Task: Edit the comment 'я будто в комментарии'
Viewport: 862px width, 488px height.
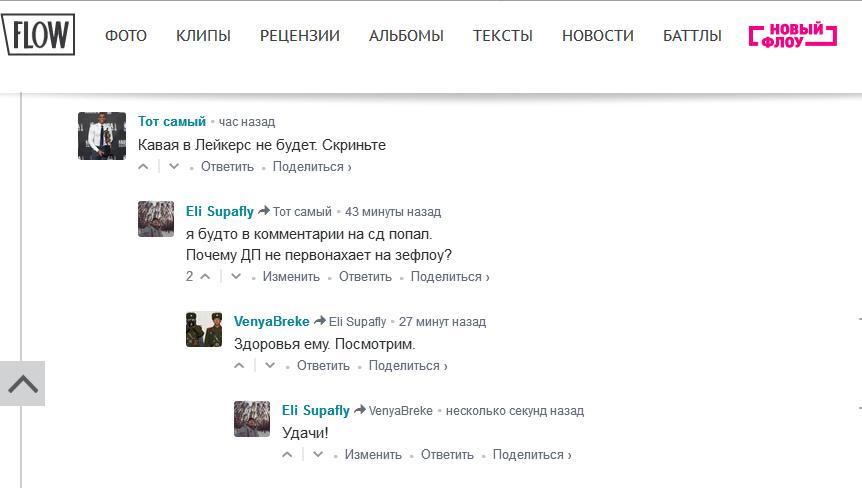Action: point(291,276)
